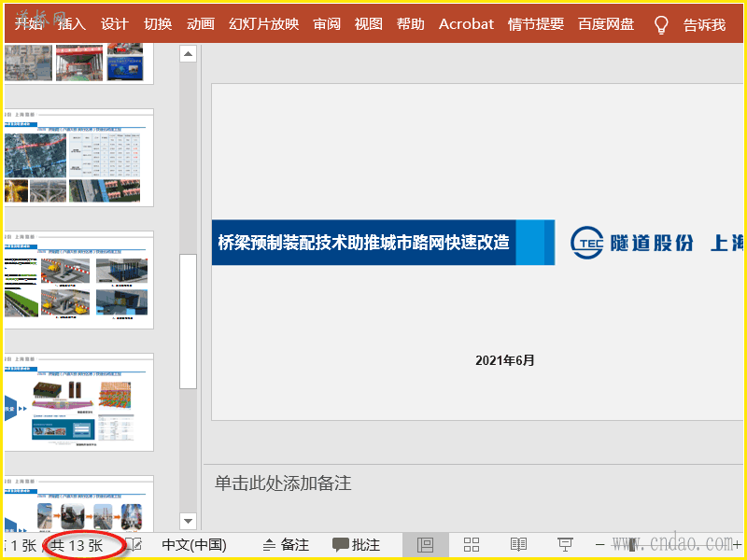Toggle the Notes pane (备注)

pyautogui.click(x=286, y=545)
